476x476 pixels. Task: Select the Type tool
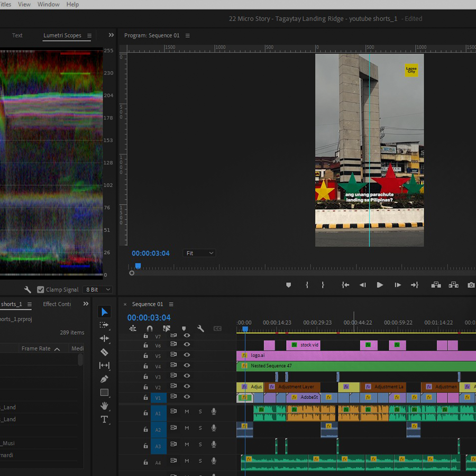point(104,419)
